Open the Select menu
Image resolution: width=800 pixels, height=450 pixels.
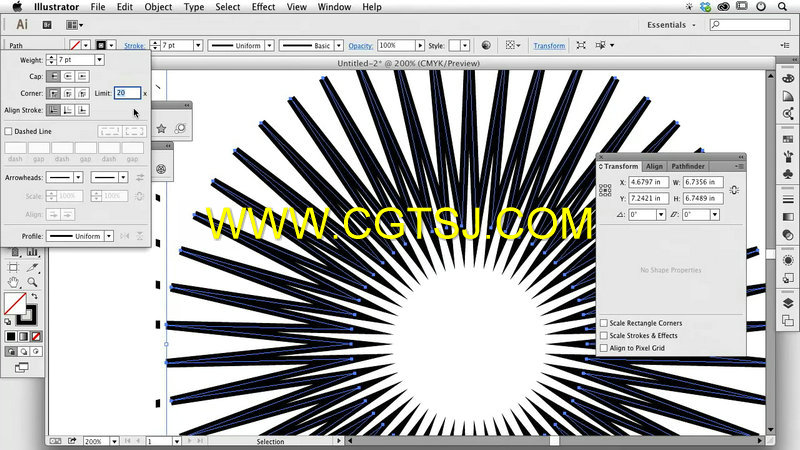click(228, 7)
